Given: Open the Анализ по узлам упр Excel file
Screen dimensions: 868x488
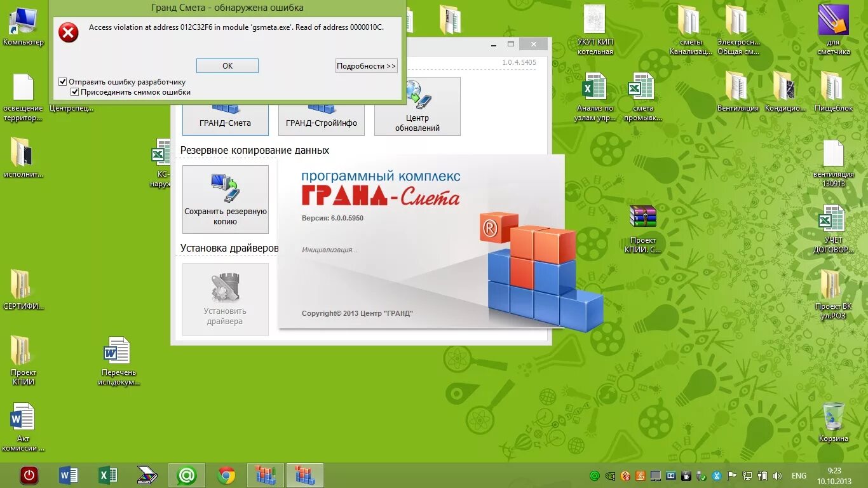Looking at the screenshot, I should click(595, 97).
